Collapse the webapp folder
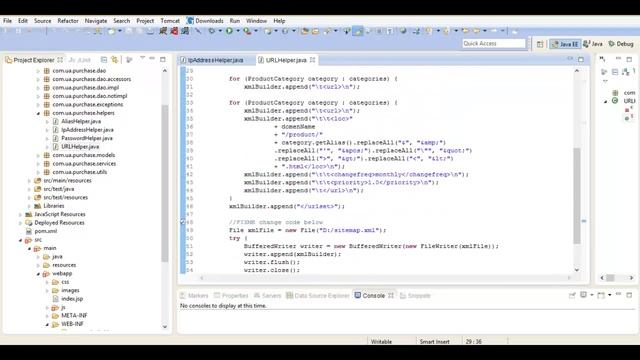640x360 pixels. tap(38, 274)
